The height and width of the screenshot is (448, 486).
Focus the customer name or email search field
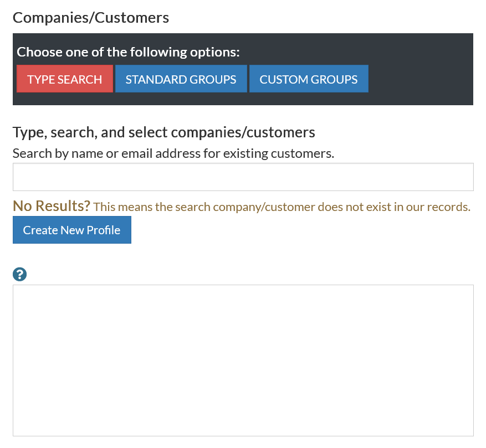coord(243,177)
